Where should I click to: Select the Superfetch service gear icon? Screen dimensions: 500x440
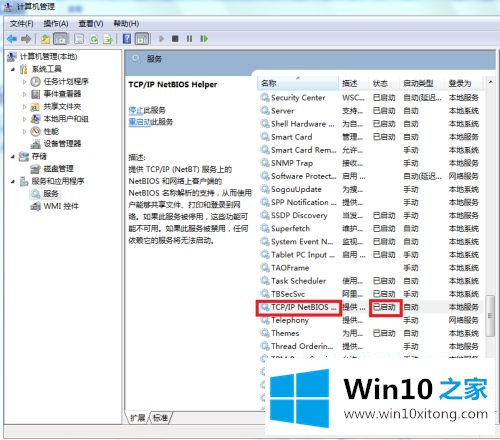click(x=265, y=229)
